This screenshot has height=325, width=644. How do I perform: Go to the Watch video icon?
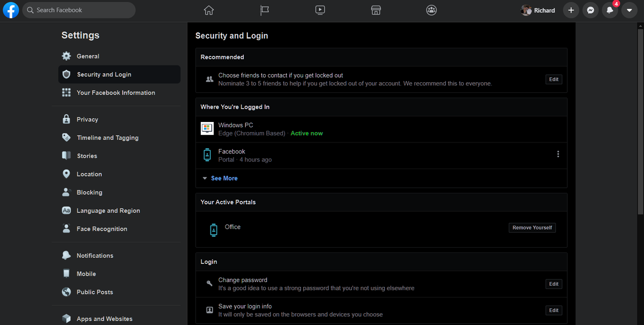[x=320, y=10]
